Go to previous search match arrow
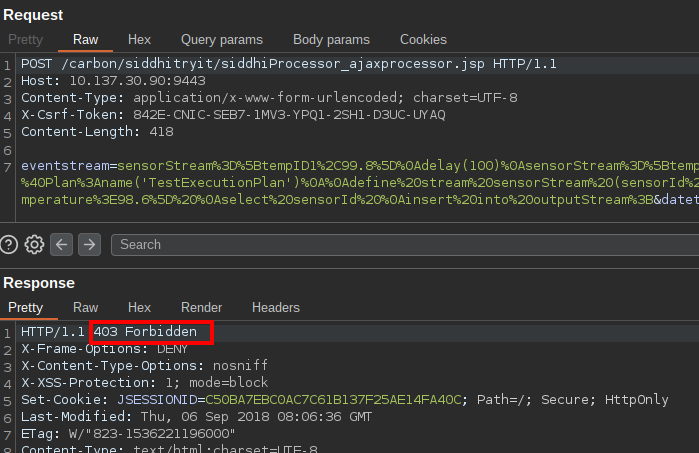The image size is (699, 453). point(61,244)
